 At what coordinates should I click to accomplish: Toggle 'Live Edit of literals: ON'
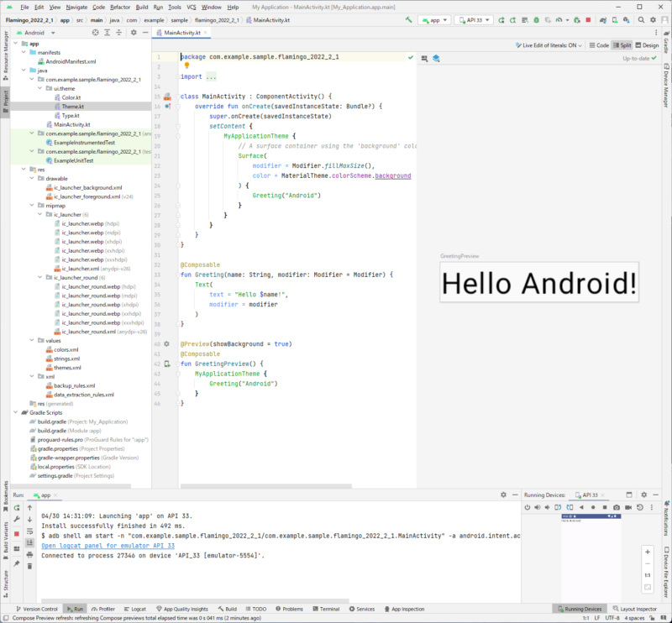pos(549,45)
